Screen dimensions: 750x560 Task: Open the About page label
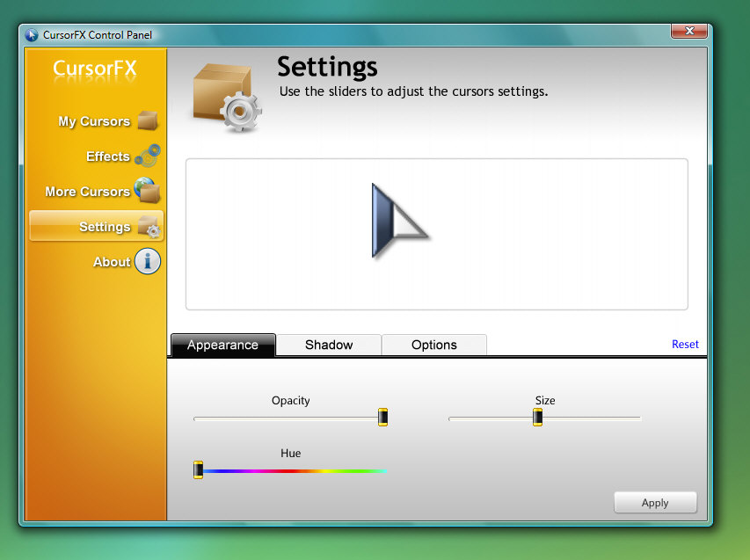(112, 262)
